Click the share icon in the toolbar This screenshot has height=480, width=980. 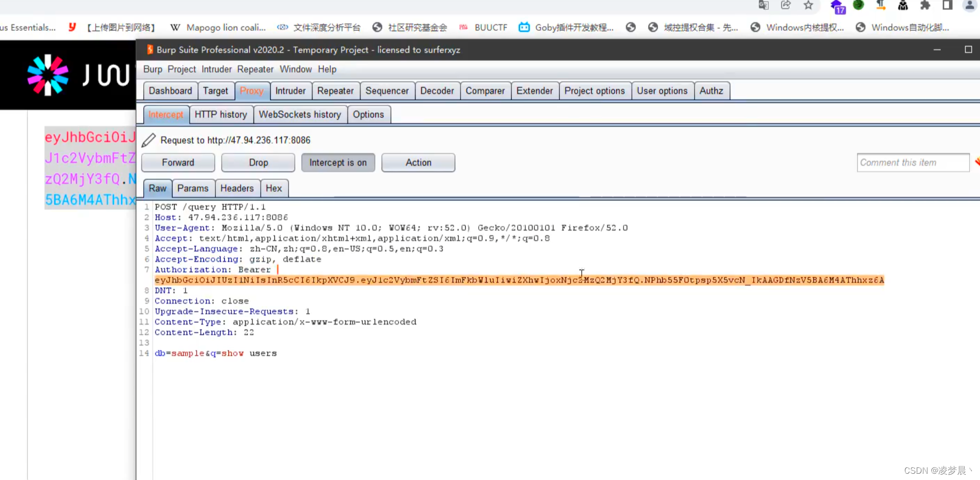tap(786, 6)
